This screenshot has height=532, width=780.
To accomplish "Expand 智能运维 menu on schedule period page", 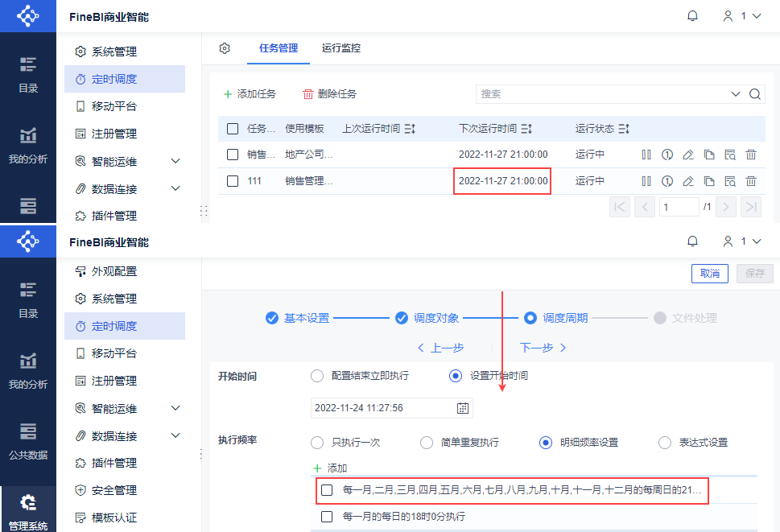I will [175, 408].
